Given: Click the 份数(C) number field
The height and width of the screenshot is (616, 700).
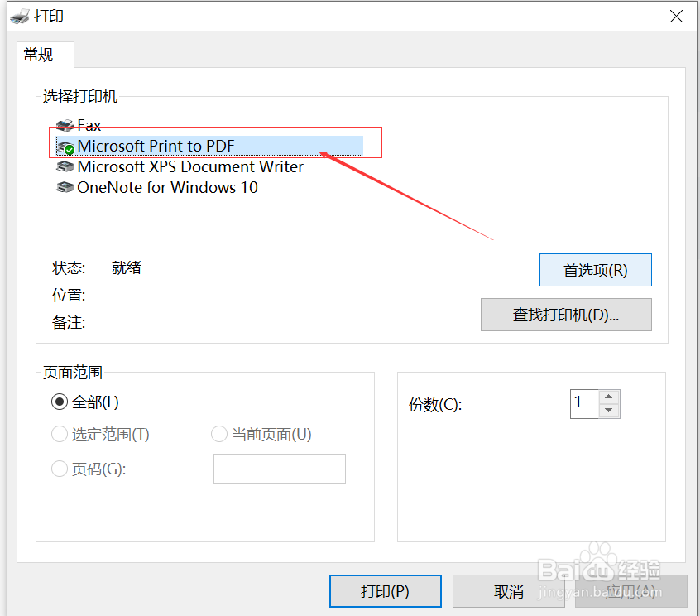Looking at the screenshot, I should tap(584, 404).
